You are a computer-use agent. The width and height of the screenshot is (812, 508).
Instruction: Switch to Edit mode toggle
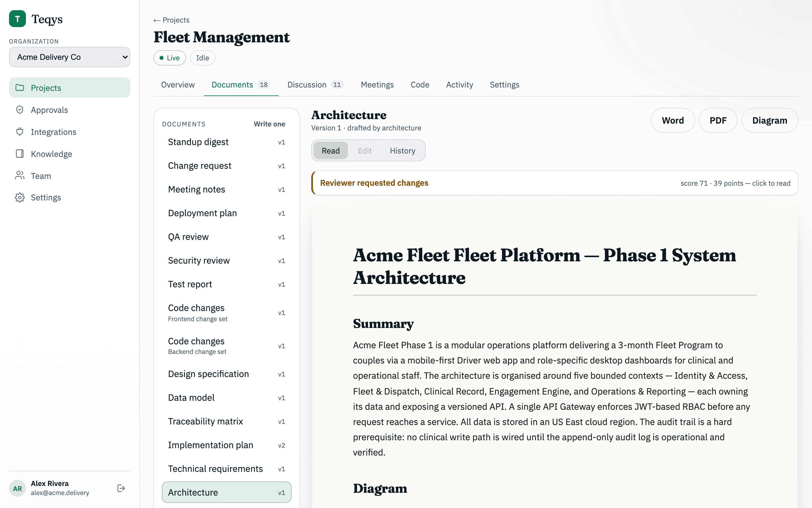[365, 150]
